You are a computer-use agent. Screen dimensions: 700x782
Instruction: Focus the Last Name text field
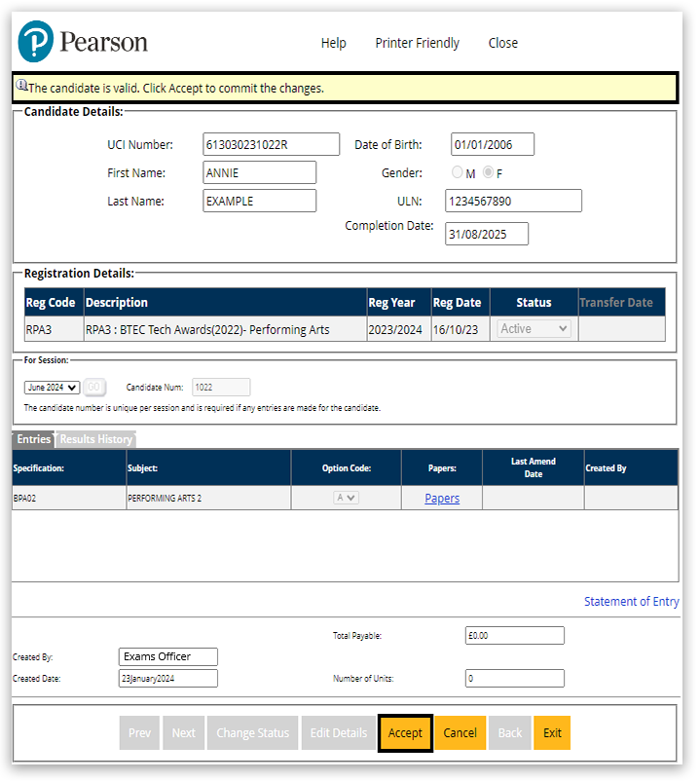tap(260, 201)
